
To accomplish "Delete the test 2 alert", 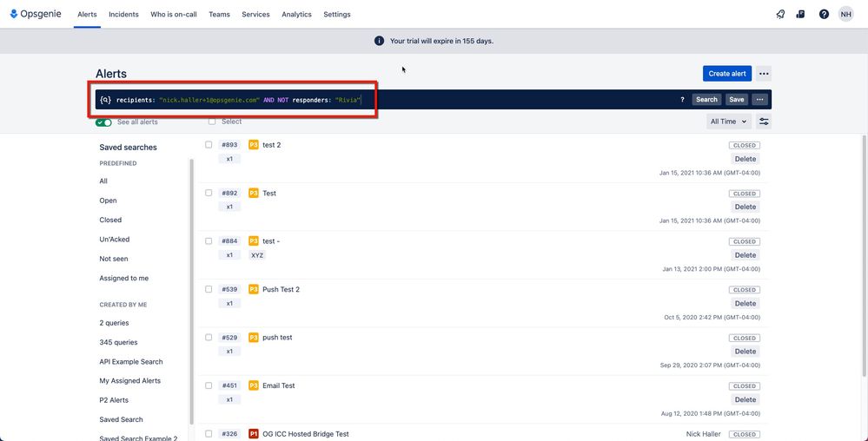I will tap(745, 159).
